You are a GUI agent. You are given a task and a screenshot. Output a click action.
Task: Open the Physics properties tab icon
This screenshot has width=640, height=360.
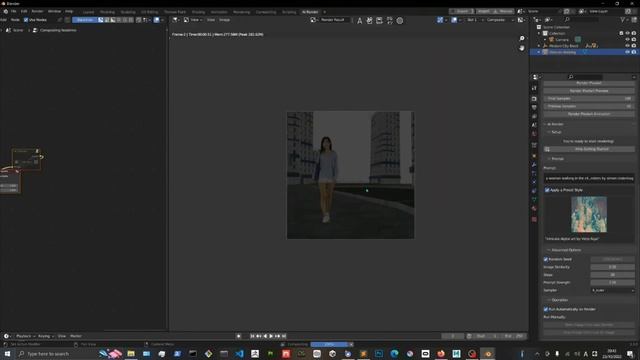534,182
